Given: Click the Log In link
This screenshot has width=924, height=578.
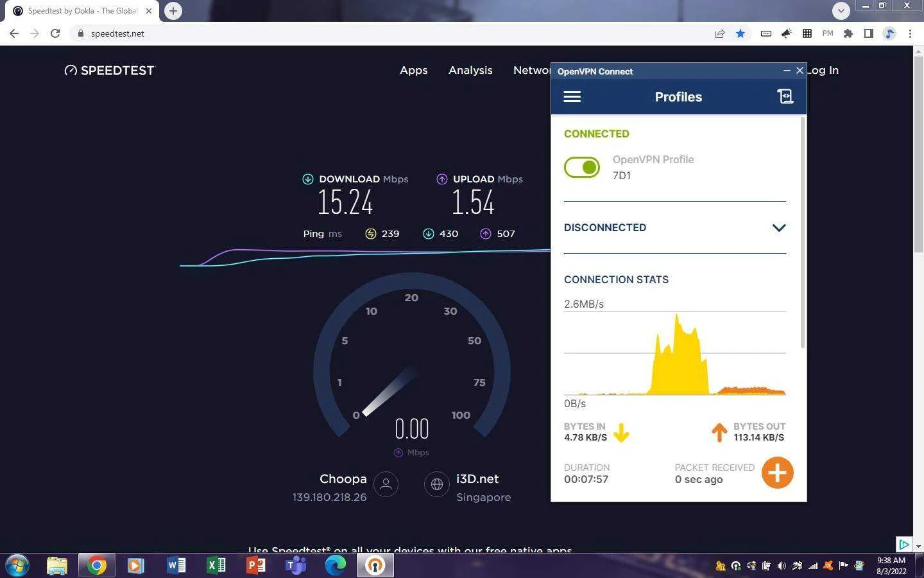Looking at the screenshot, I should click(x=823, y=70).
